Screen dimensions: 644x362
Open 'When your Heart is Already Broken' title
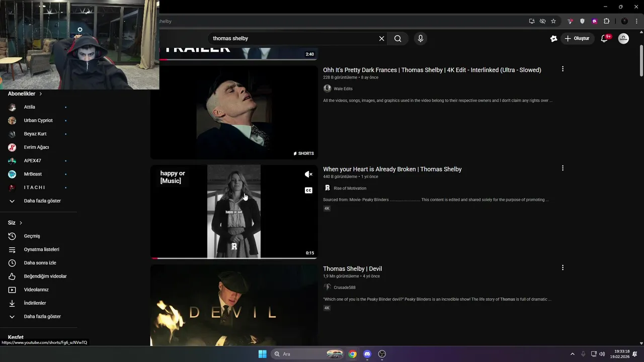click(392, 169)
